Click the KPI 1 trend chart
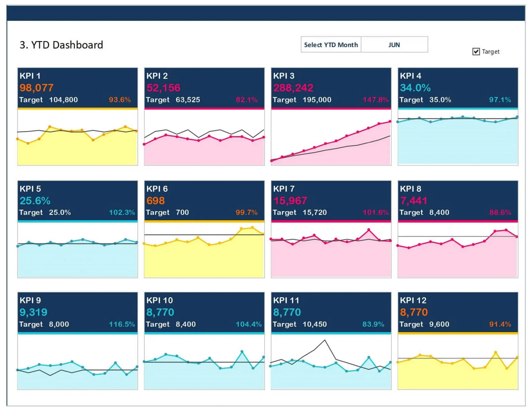 pos(78,137)
